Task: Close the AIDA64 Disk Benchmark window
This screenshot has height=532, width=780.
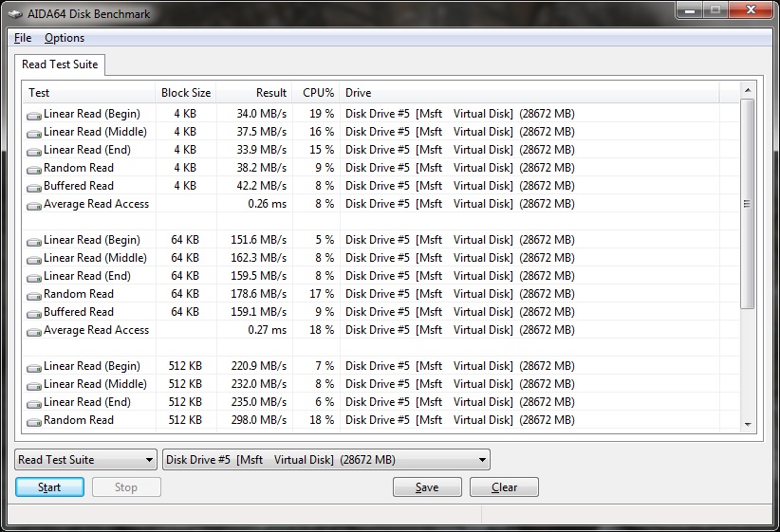Action: (x=752, y=9)
